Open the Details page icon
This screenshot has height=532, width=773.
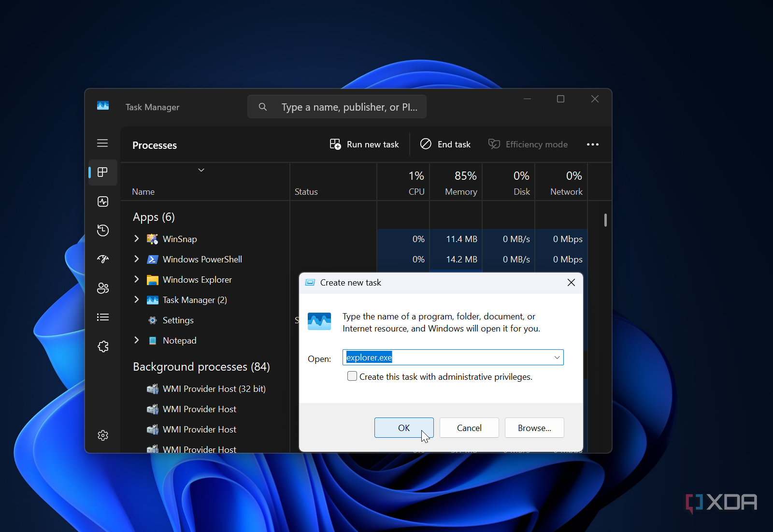point(103,317)
